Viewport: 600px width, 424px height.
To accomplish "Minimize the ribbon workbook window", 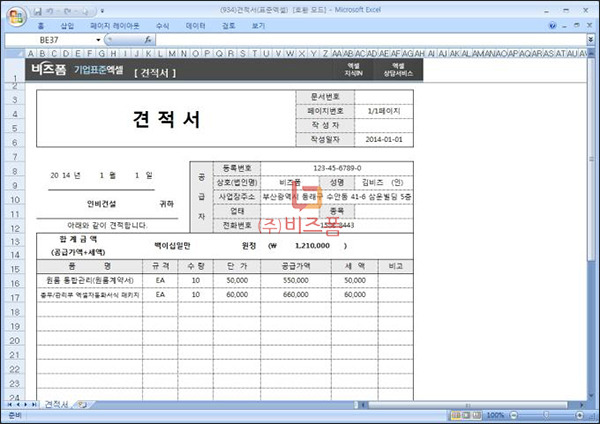I will click(x=564, y=26).
